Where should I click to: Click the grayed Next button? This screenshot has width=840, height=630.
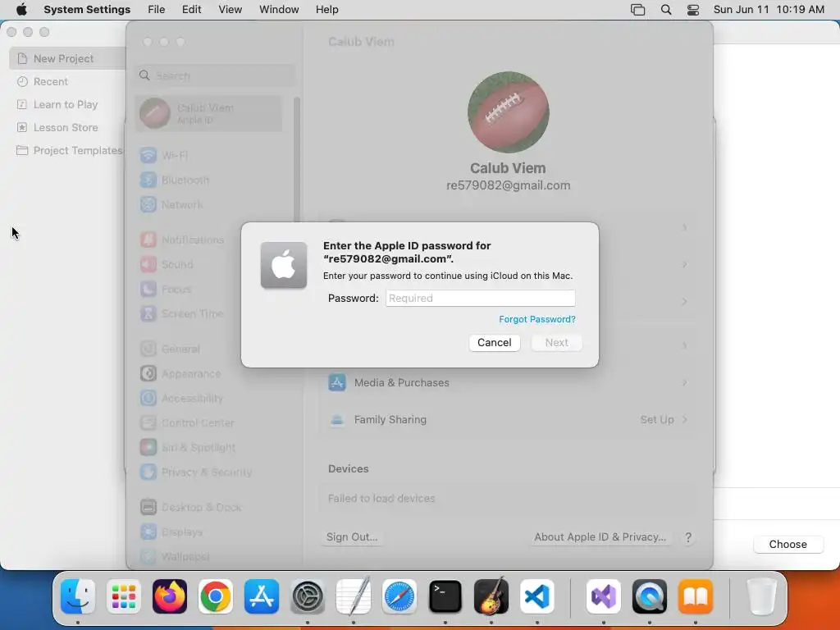557,342
